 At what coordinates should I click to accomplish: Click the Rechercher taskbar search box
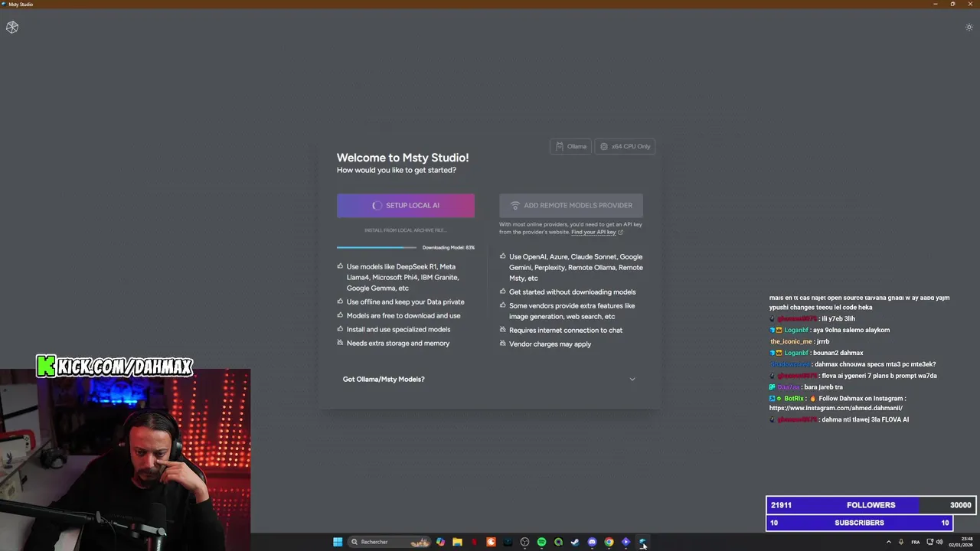pos(389,542)
